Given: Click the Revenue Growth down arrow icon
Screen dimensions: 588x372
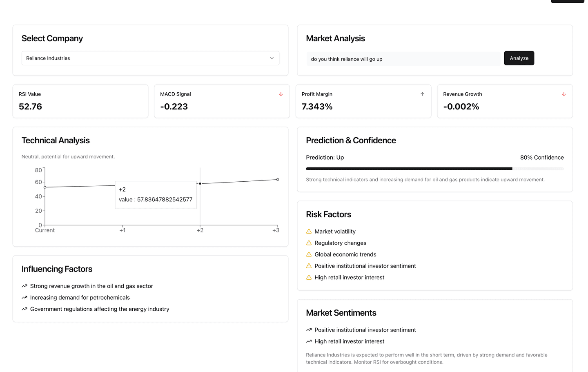Looking at the screenshot, I should (x=564, y=94).
